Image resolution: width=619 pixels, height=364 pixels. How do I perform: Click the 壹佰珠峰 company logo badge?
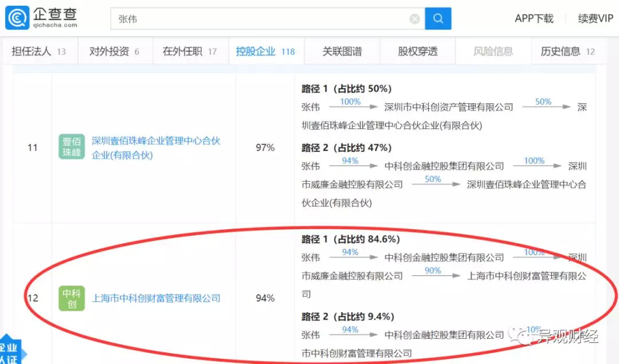point(72,147)
